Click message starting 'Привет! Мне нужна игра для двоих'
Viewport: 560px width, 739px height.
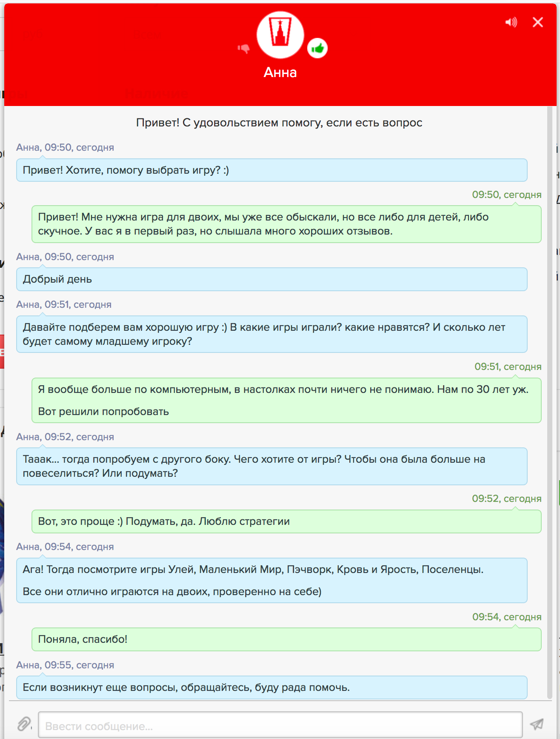click(286, 224)
